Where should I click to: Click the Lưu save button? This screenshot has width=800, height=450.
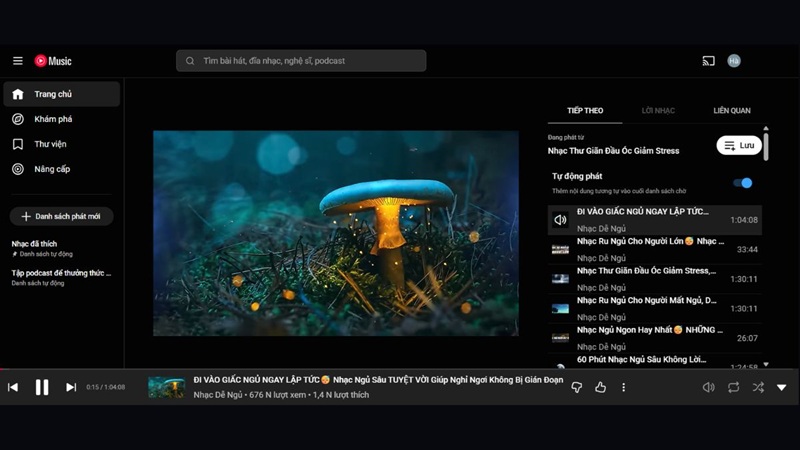739,146
